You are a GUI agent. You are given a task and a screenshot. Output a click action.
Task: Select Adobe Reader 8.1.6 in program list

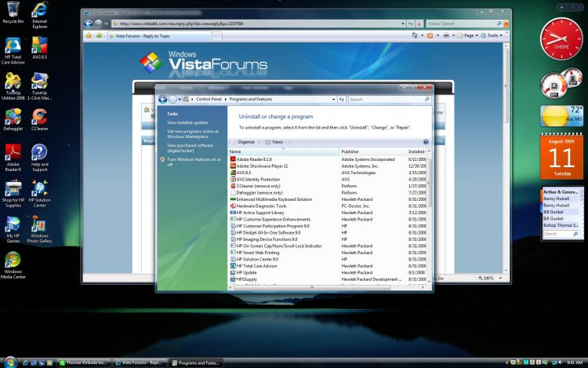pyautogui.click(x=254, y=159)
